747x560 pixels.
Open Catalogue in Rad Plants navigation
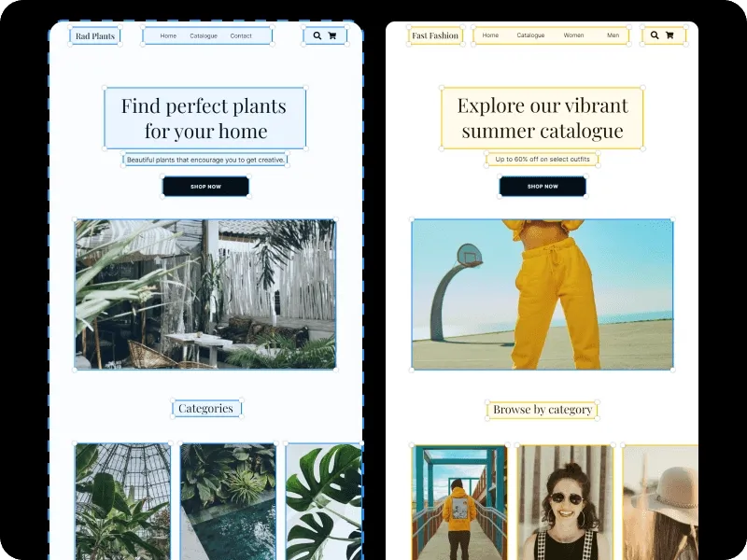click(204, 35)
